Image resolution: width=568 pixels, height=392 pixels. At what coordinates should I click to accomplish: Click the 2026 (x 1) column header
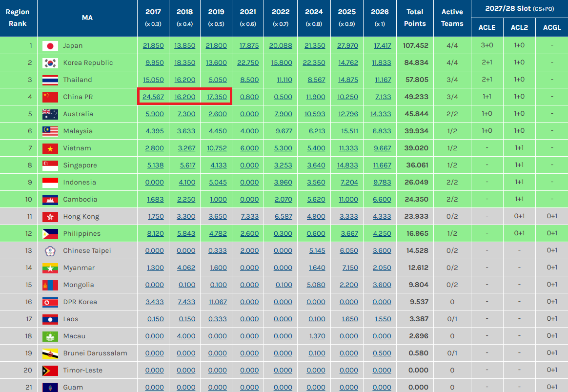coord(380,18)
